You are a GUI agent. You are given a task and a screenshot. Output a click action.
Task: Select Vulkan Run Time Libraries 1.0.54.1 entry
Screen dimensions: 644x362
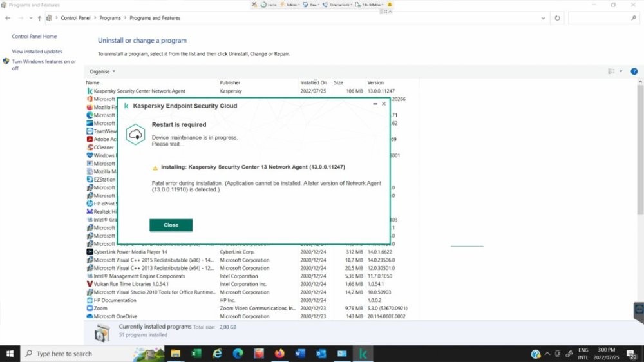point(251,284)
